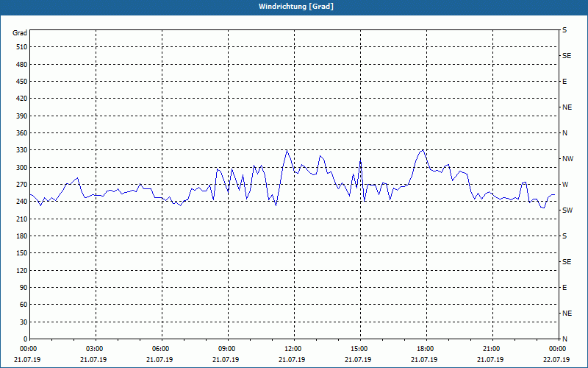588x368 pixels.
Task: Click the S compass label at 180 level
Action: coord(564,236)
